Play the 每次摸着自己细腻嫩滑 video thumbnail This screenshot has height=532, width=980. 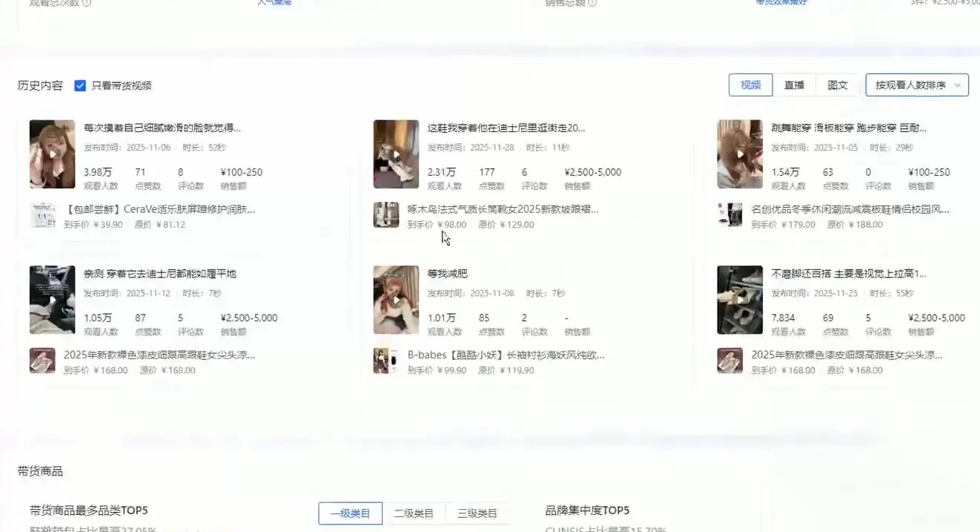coord(52,153)
